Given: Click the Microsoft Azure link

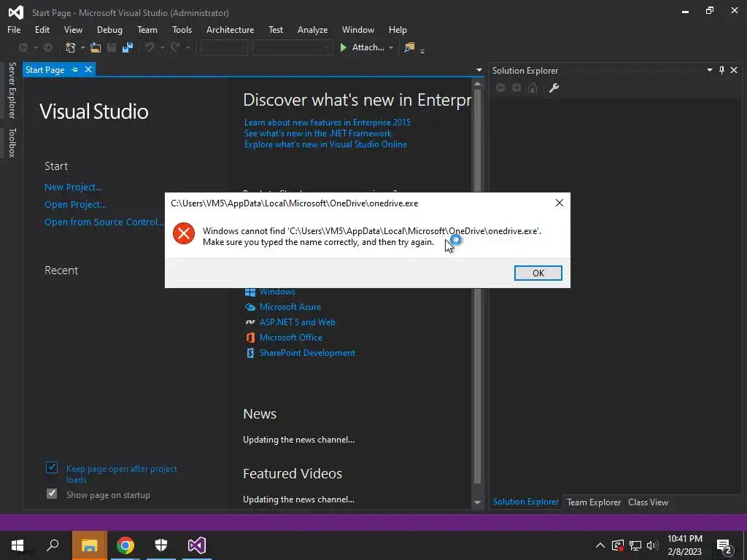Looking at the screenshot, I should pyautogui.click(x=290, y=307).
